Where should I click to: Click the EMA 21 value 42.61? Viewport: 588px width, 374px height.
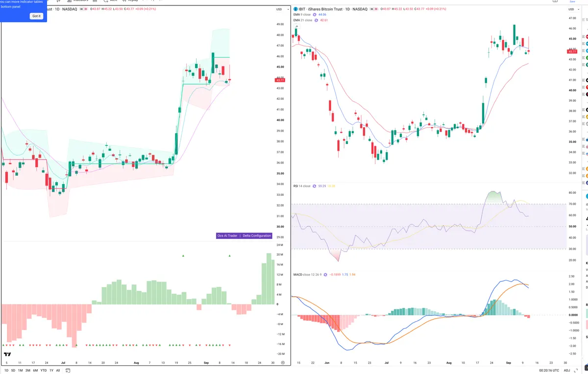(x=324, y=20)
